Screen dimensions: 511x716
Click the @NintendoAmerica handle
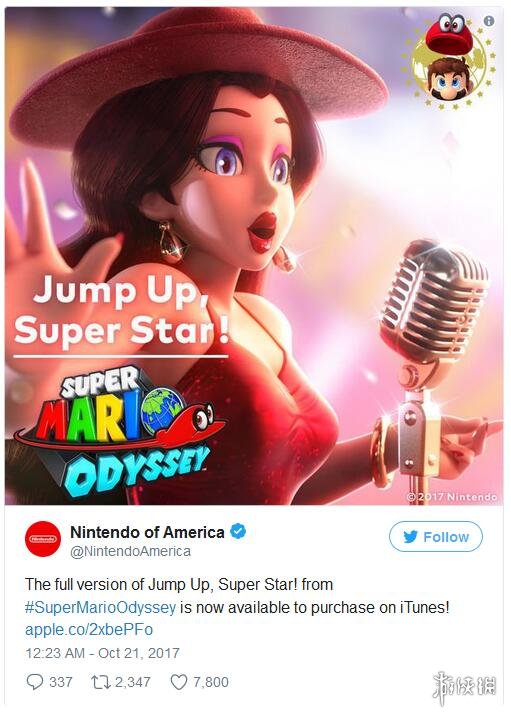point(130,552)
